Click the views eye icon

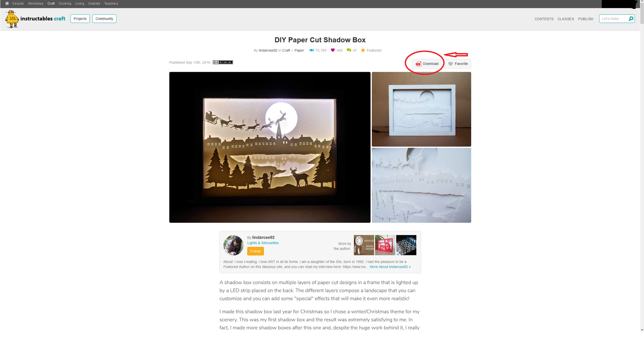point(312,50)
